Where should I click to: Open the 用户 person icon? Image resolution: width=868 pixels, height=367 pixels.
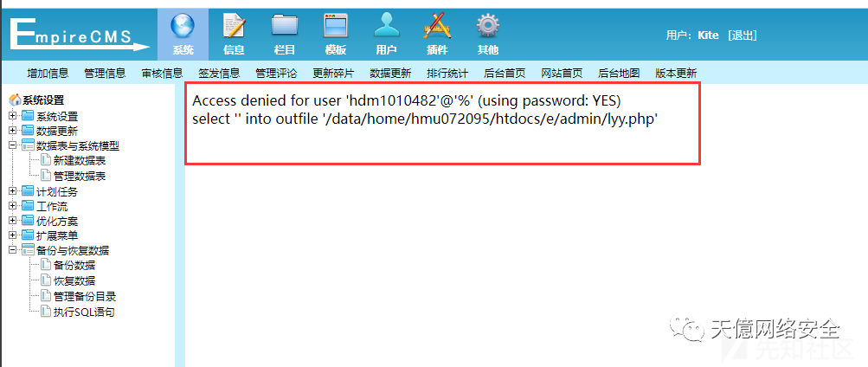pos(386,25)
